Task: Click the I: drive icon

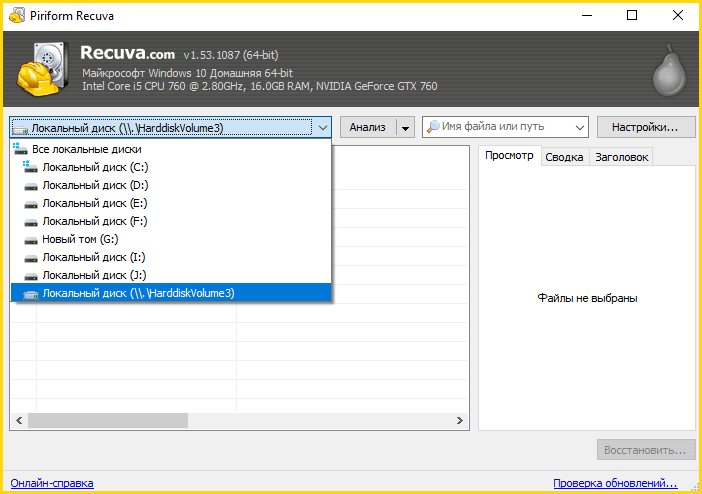Action: coord(30,258)
